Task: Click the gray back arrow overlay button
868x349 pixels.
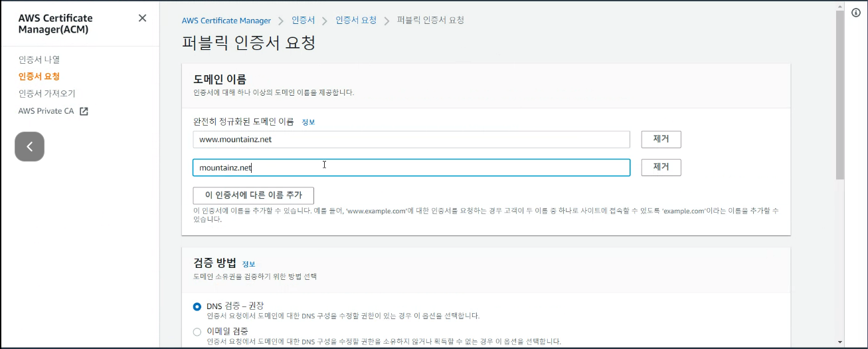Action: coord(29,146)
